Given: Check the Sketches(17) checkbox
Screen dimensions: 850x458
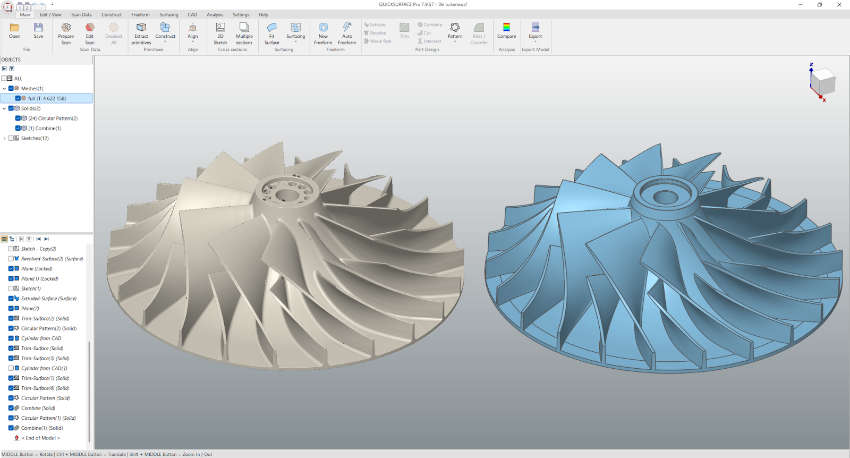Looking at the screenshot, I should (11, 138).
